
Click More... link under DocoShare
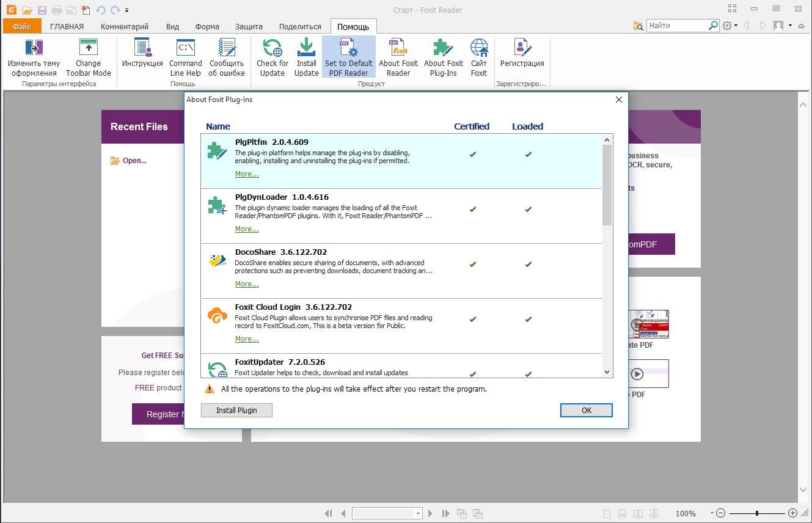[x=247, y=284]
